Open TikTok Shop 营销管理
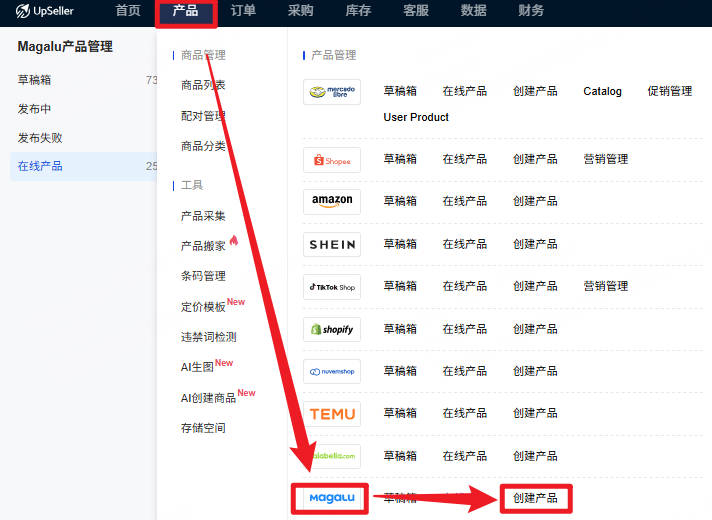 pyautogui.click(x=605, y=286)
